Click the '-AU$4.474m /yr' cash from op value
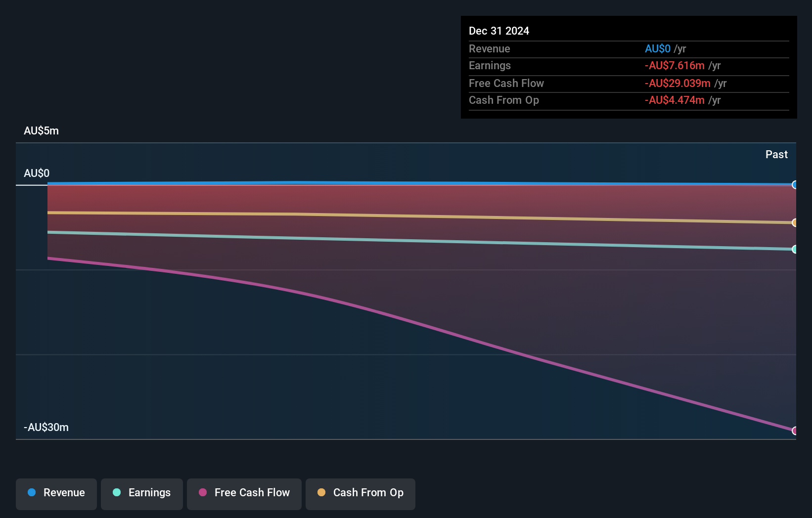The height and width of the screenshot is (518, 812). (x=683, y=100)
